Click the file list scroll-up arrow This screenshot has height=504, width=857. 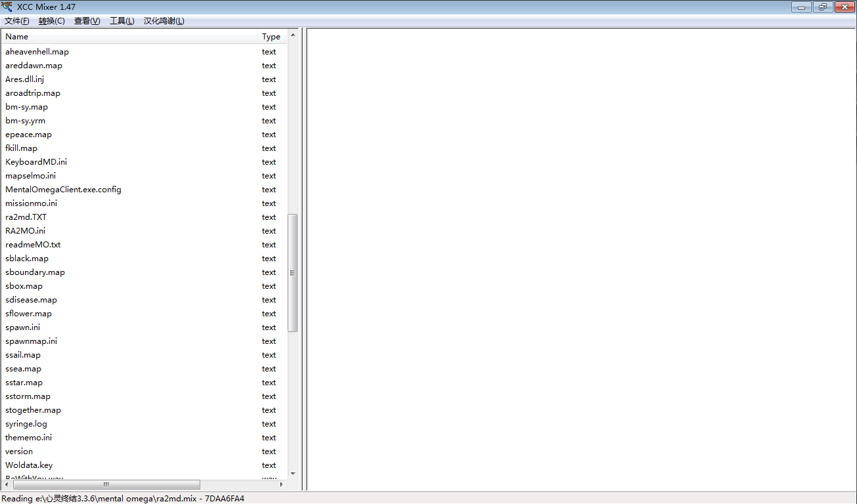293,35
